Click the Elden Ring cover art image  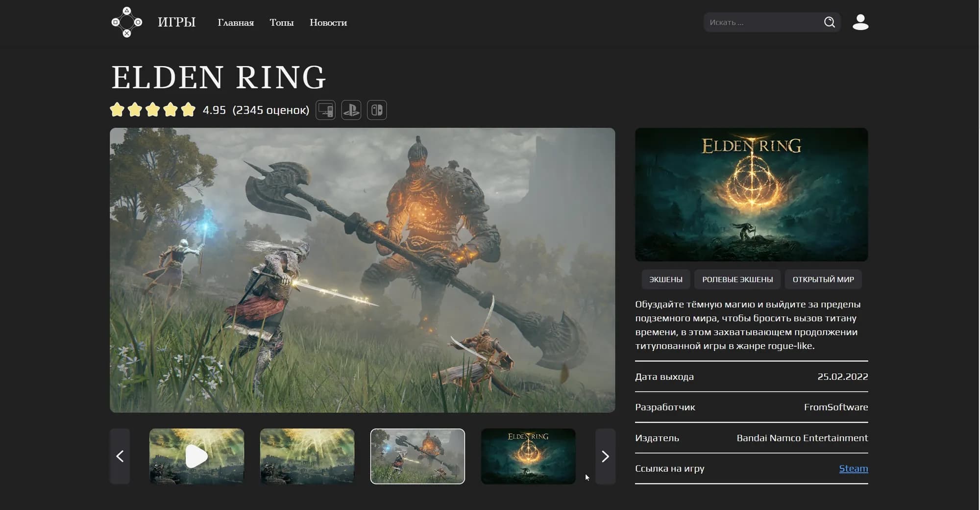coord(751,195)
